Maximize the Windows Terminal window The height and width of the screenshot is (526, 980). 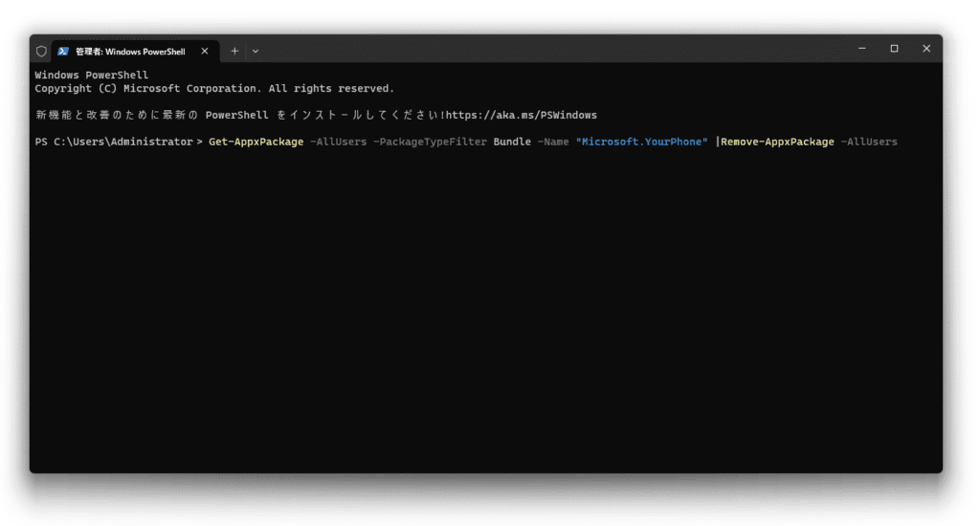point(895,48)
